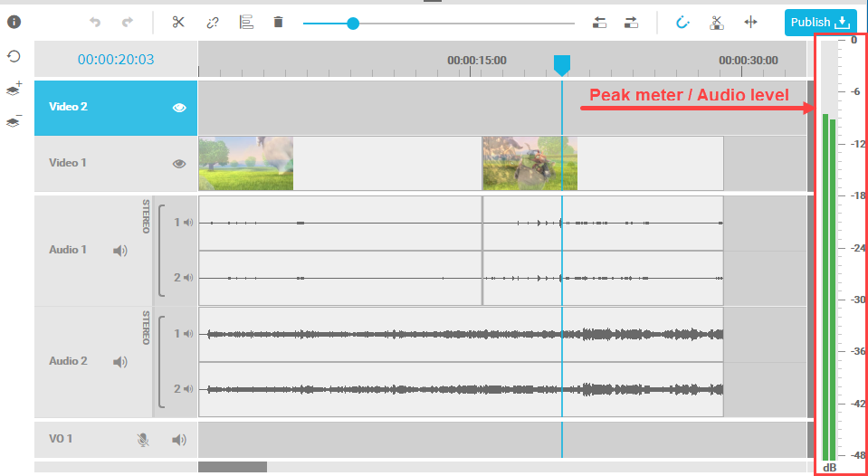Mute the Audio 2 track
This screenshot has height=476, width=868.
120,362
